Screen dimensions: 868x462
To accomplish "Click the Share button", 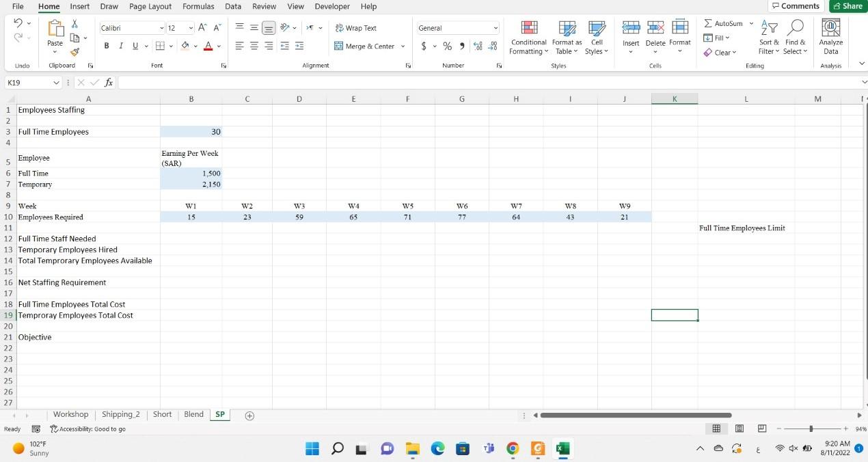I will coord(847,6).
